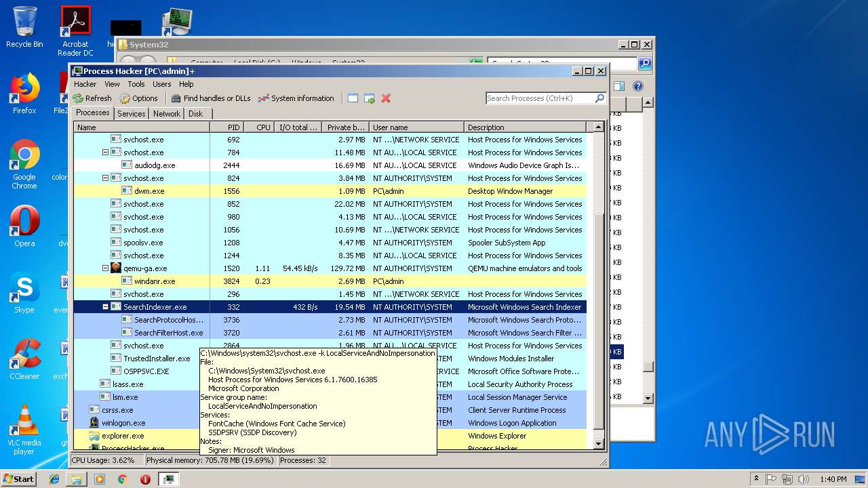Open Internet Explorer from the taskbar
Image resolution: width=868 pixels, height=488 pixels.
click(54, 479)
